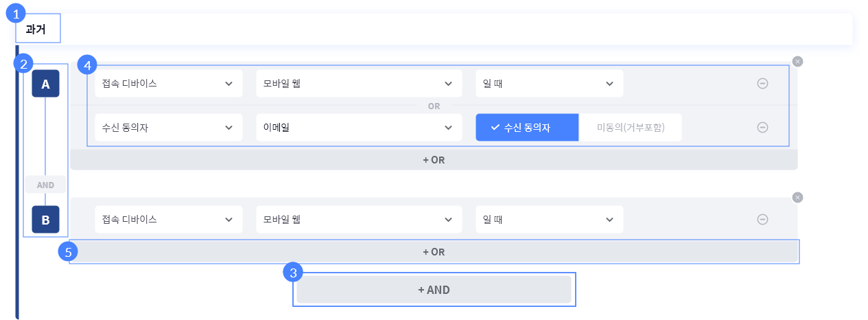The image size is (868, 320).
Task: Expand 일 때 dropdown in group A
Action: 549,83
